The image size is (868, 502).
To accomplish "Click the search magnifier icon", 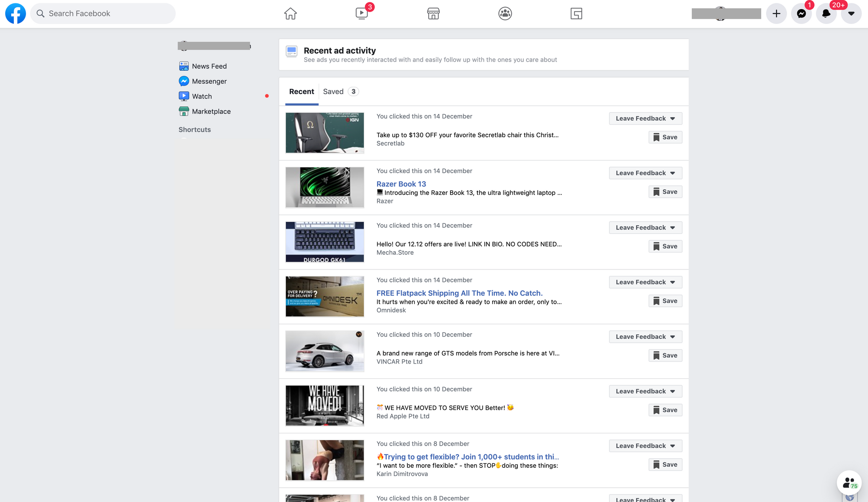I will click(40, 13).
